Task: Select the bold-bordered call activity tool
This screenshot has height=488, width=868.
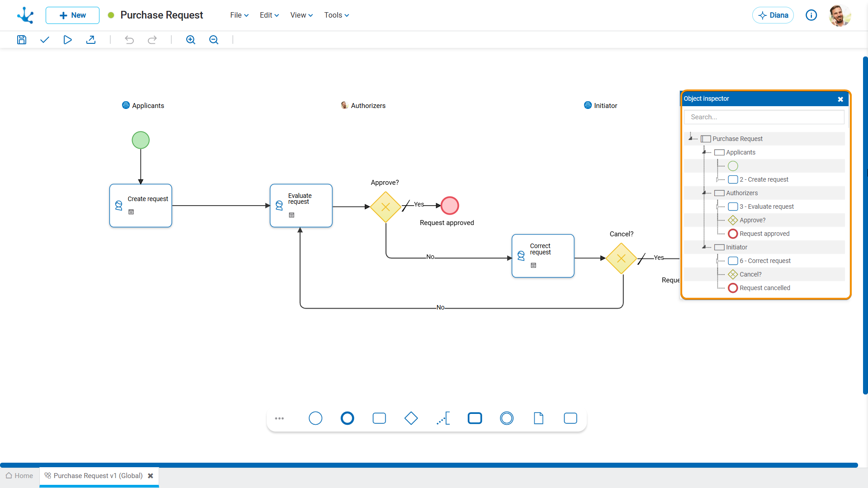Action: pyautogui.click(x=475, y=418)
